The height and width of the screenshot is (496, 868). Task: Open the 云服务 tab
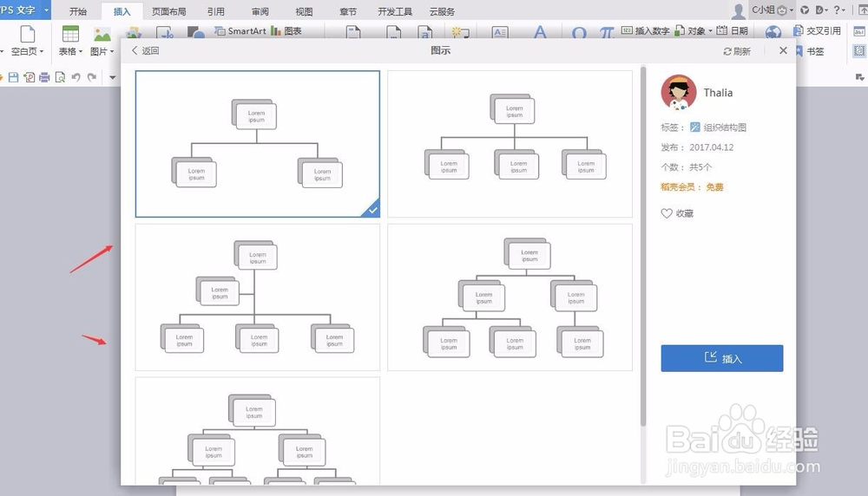443,11
